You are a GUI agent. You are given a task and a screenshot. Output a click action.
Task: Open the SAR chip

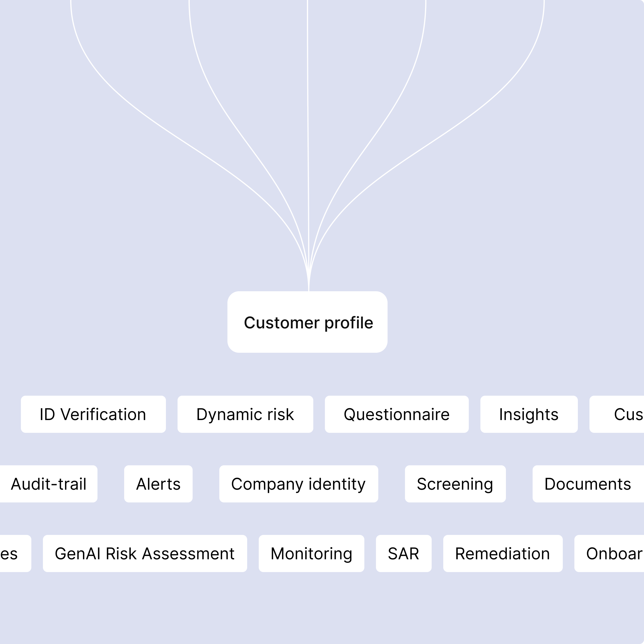(404, 554)
